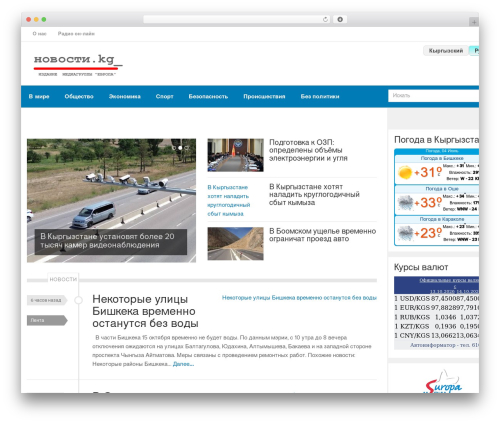
Task: Click the KZT/KGS exchange rate row
Action: coord(436,326)
